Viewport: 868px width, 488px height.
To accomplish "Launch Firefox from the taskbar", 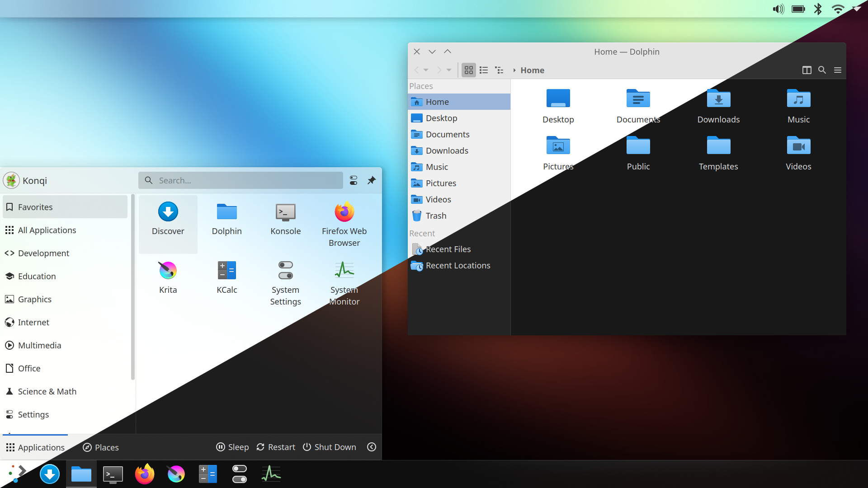I will 145,474.
